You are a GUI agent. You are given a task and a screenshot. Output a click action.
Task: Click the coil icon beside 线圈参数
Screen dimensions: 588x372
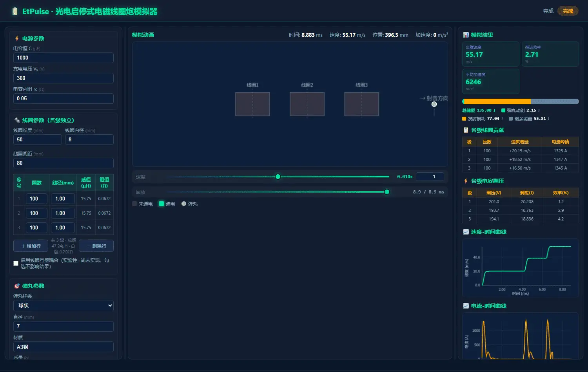17,120
